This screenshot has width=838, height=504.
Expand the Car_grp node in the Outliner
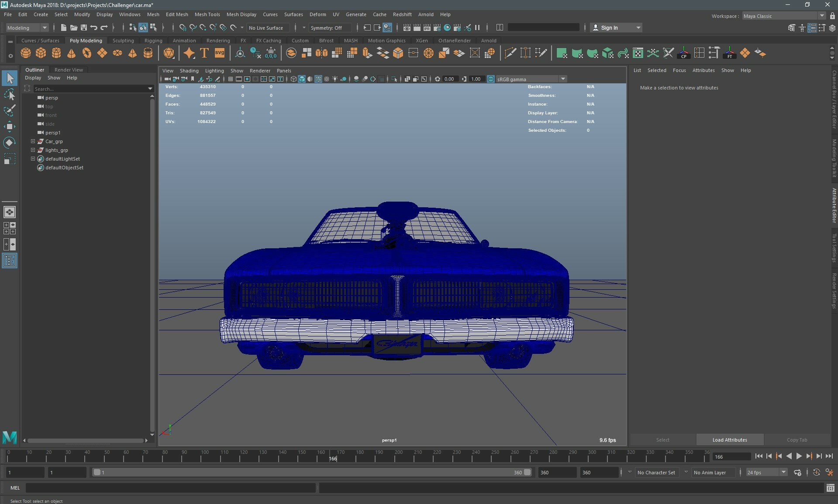point(33,141)
